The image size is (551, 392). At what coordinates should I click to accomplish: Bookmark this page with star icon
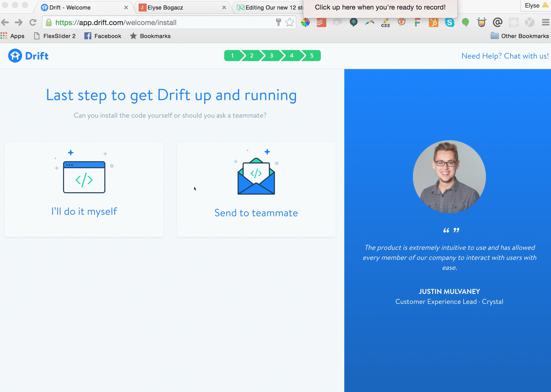pyautogui.click(x=290, y=23)
